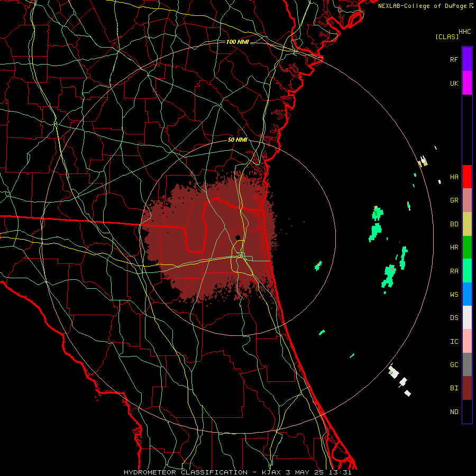Click the 'HHC' product code text
476x476 pixels.
(x=465, y=32)
